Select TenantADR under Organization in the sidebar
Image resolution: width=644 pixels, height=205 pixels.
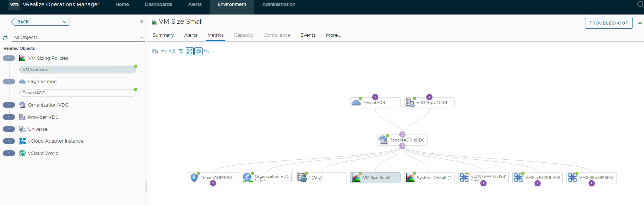[x=77, y=93]
